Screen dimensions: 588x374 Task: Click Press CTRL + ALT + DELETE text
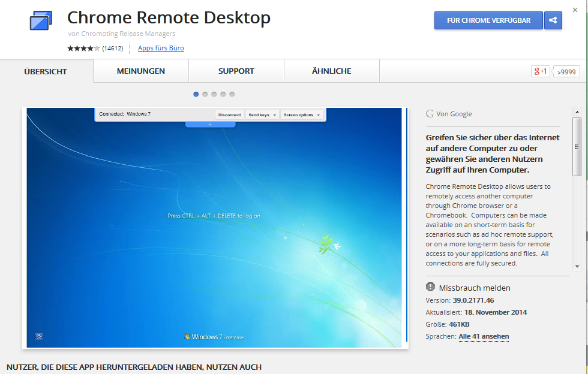coord(214,216)
